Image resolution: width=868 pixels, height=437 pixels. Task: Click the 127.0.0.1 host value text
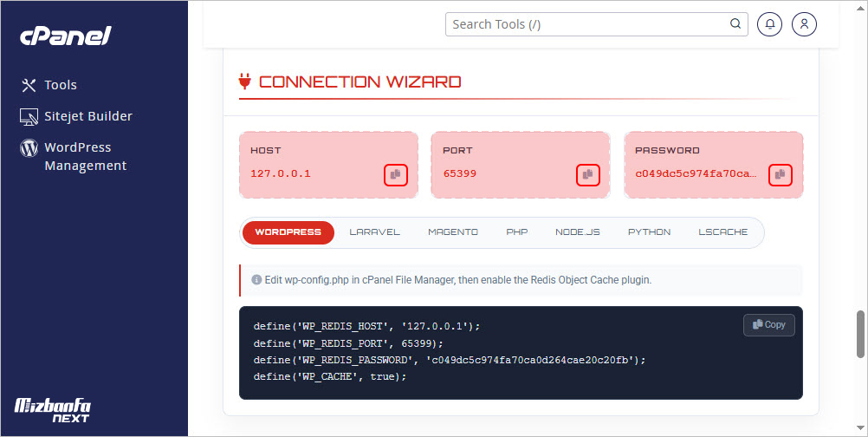click(x=281, y=173)
